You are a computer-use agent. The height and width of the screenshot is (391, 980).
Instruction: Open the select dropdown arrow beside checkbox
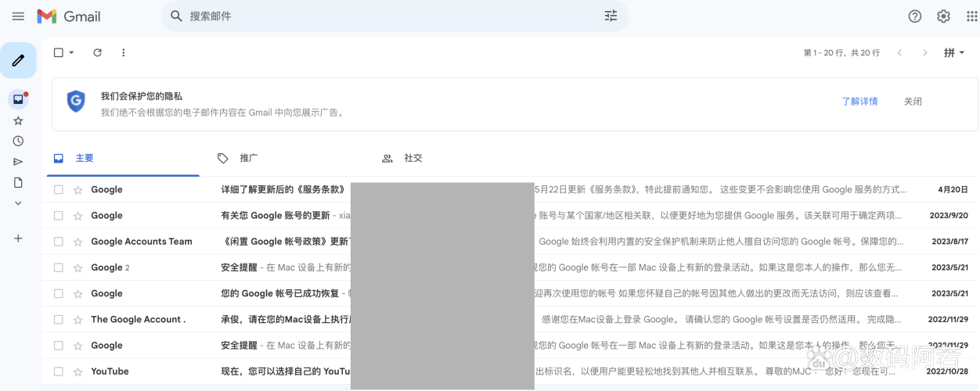71,52
